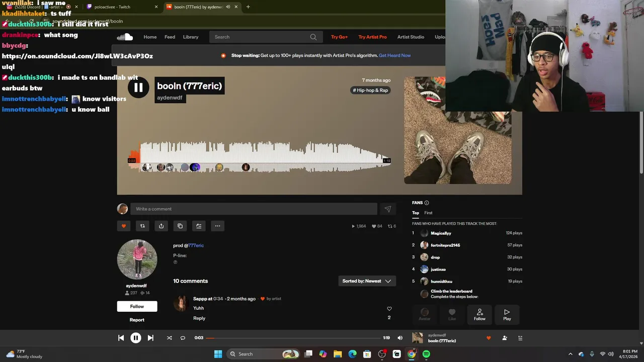Click the Get Heard Now link
This screenshot has width=644, height=362.
point(395,55)
